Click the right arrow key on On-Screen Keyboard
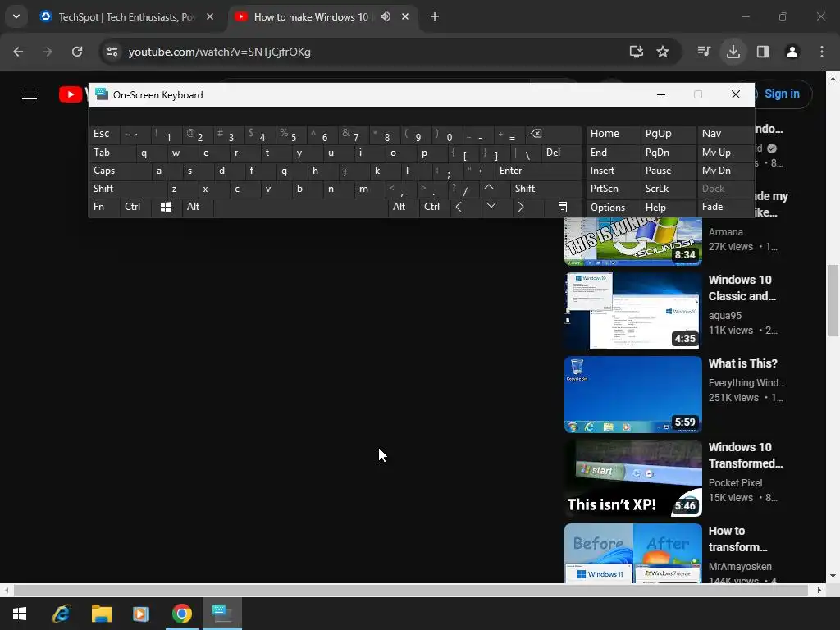Screen dimensions: 840x630 [x=521, y=208]
